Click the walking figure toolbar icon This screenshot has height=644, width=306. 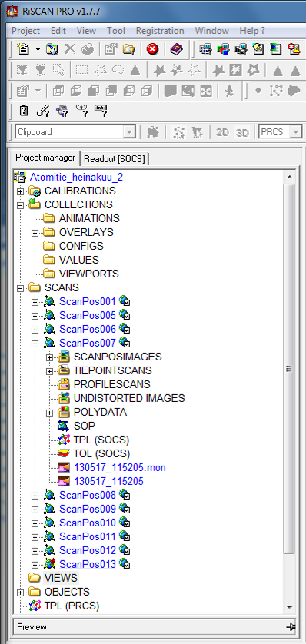229,91
